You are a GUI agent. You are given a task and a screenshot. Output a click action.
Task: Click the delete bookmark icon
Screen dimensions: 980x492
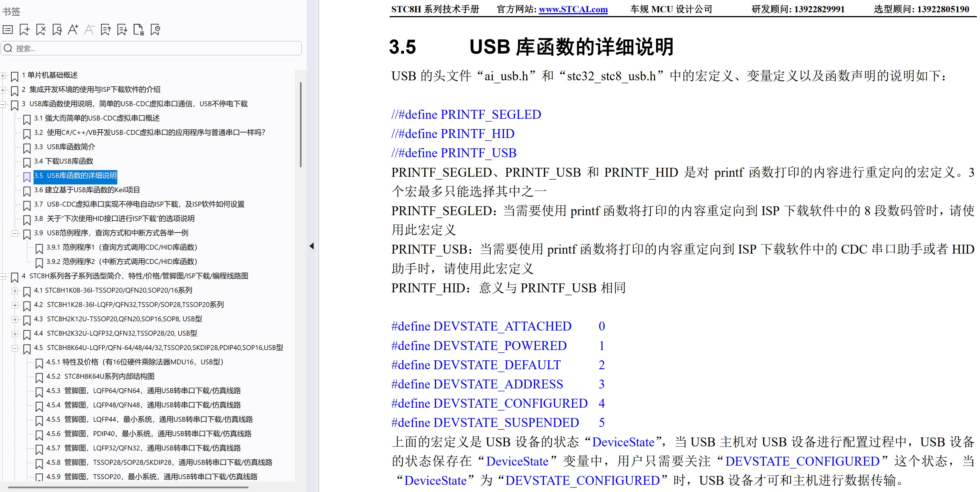pyautogui.click(x=41, y=30)
